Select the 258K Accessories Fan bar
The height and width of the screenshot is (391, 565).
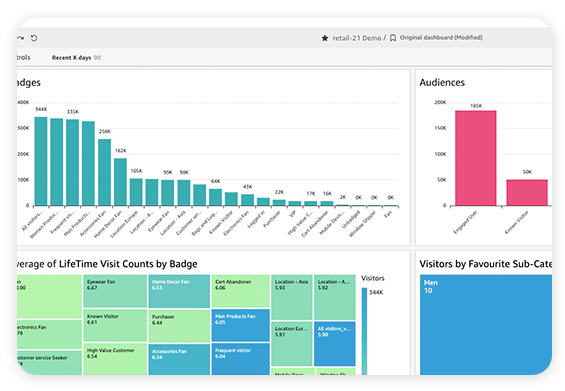point(104,172)
